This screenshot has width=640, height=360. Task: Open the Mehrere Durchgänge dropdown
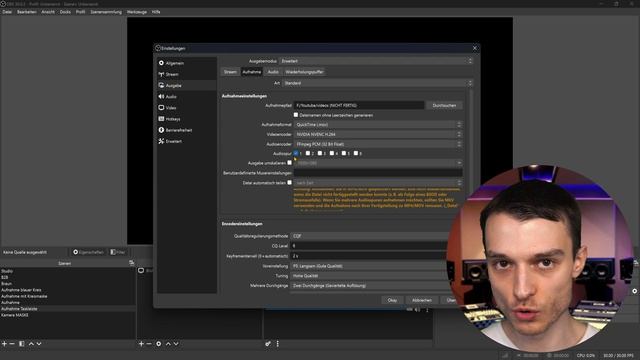point(369,286)
